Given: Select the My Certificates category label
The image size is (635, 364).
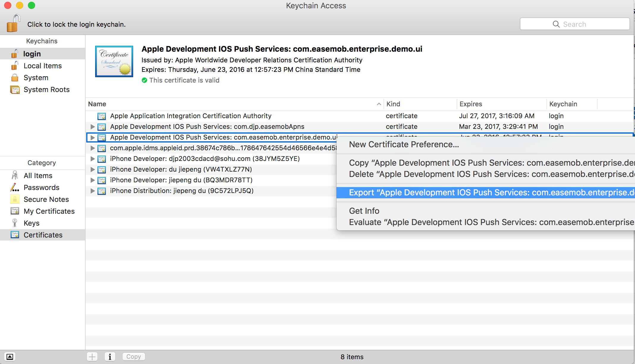Looking at the screenshot, I should click(x=49, y=211).
